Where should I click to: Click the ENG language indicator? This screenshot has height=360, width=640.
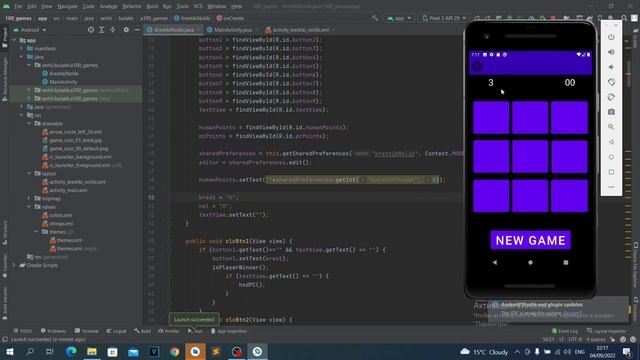tap(580, 351)
